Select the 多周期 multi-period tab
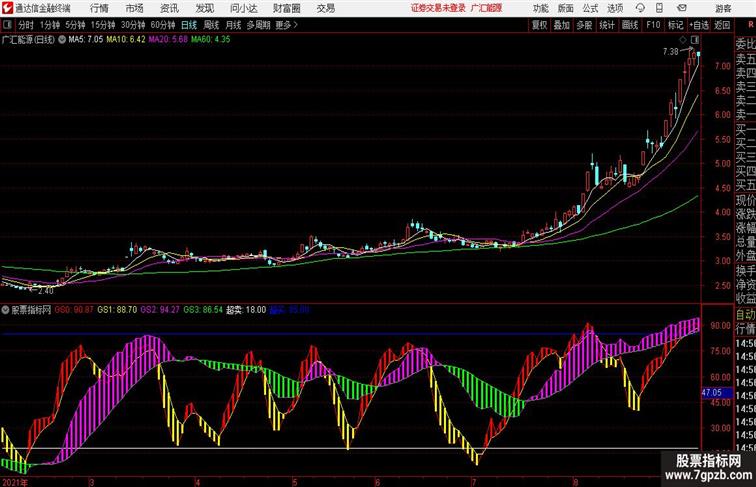The image size is (756, 487). click(258, 25)
